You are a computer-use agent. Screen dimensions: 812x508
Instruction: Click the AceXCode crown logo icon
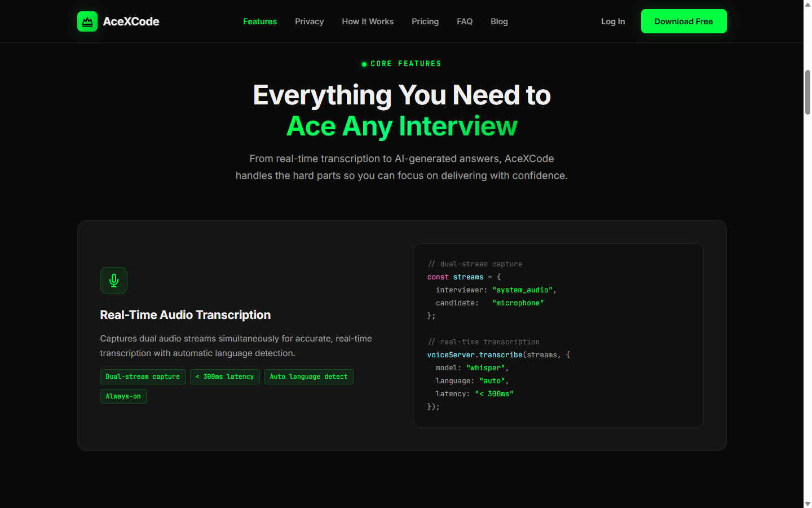(87, 21)
